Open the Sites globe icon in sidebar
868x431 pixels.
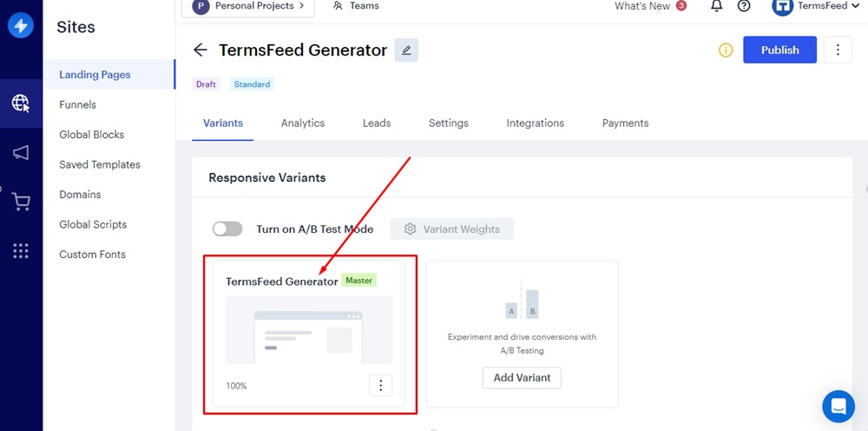pyautogui.click(x=21, y=103)
